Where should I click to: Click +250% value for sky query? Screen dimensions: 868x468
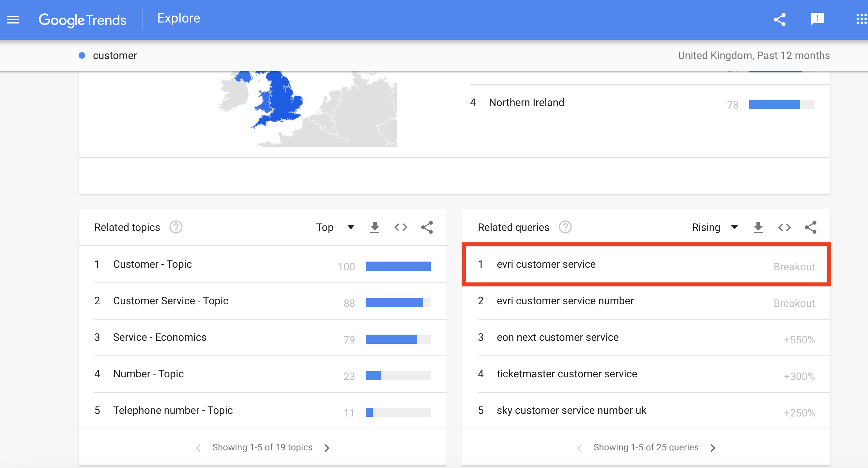point(799,413)
